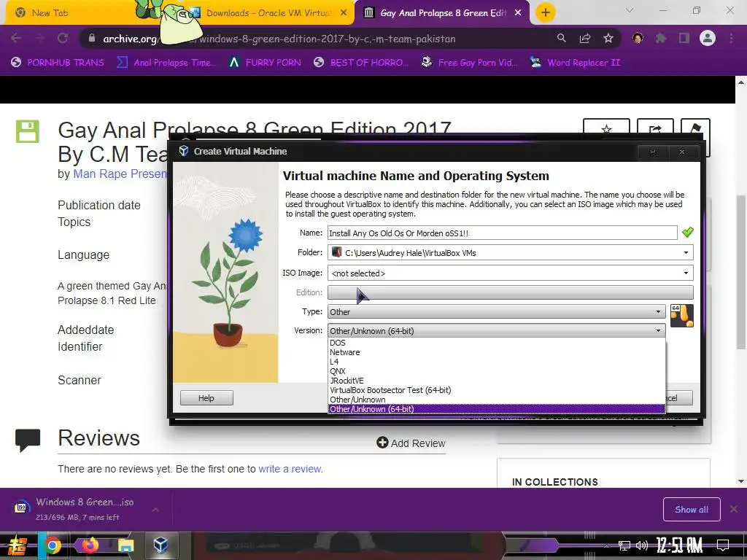Select highlighted Other/Unknown (64-bit) option
The height and width of the screenshot is (560, 747).
pyautogui.click(x=496, y=409)
